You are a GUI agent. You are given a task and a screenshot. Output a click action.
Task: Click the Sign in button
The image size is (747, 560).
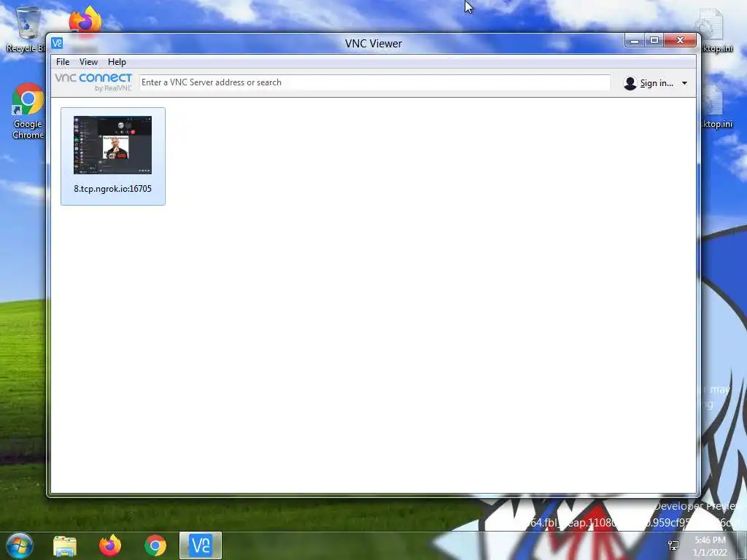(657, 83)
